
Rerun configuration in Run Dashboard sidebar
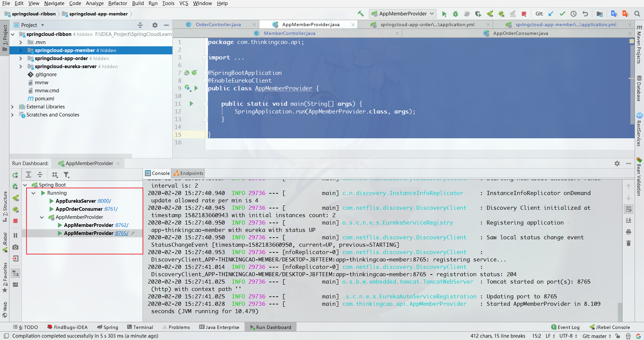tap(15, 175)
